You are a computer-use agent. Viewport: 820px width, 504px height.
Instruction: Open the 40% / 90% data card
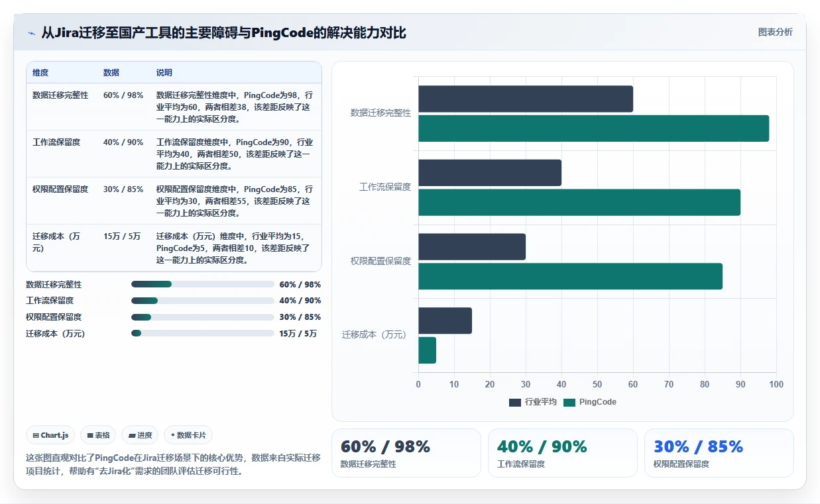(x=563, y=453)
